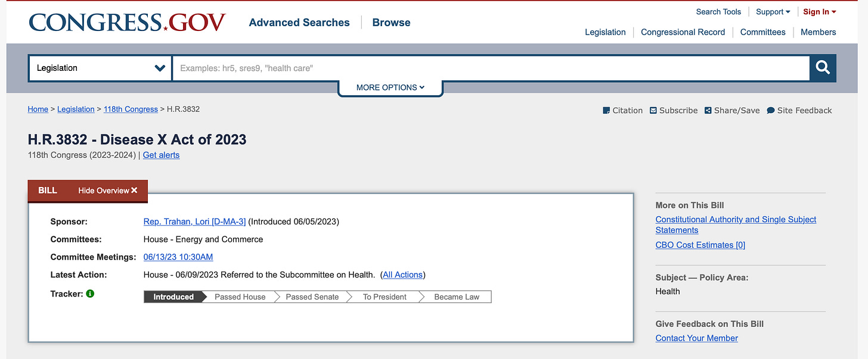Screen dimensions: 868x359
Task: Open the Share/Save option
Action: [x=732, y=110]
